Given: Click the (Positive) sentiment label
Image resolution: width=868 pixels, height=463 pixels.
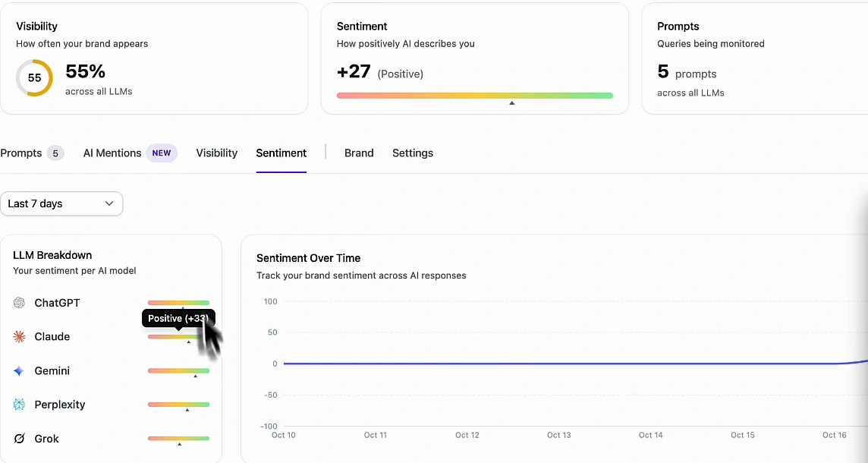Looking at the screenshot, I should tap(400, 74).
